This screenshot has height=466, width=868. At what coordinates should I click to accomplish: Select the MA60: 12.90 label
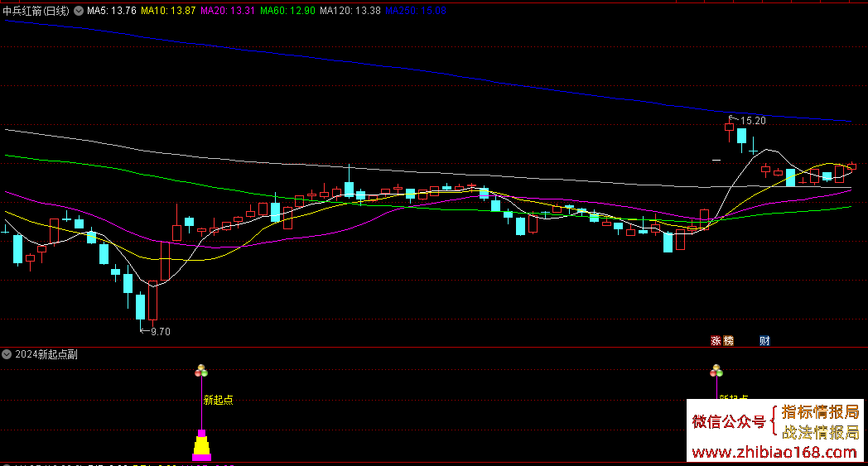287,11
